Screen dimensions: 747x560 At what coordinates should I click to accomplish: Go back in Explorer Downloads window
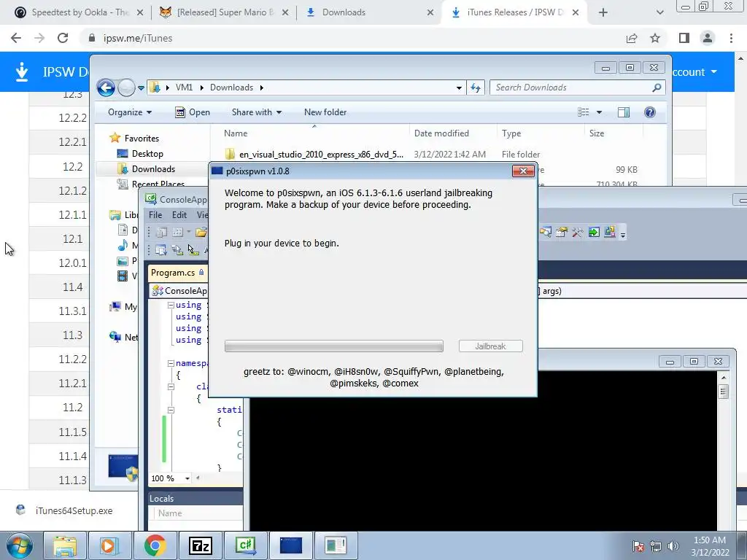[106, 87]
